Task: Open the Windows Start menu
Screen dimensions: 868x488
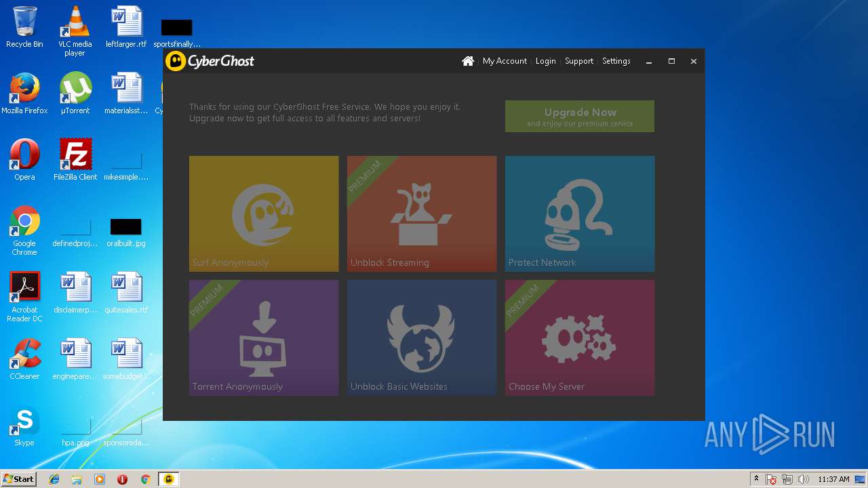Action: click(x=19, y=479)
